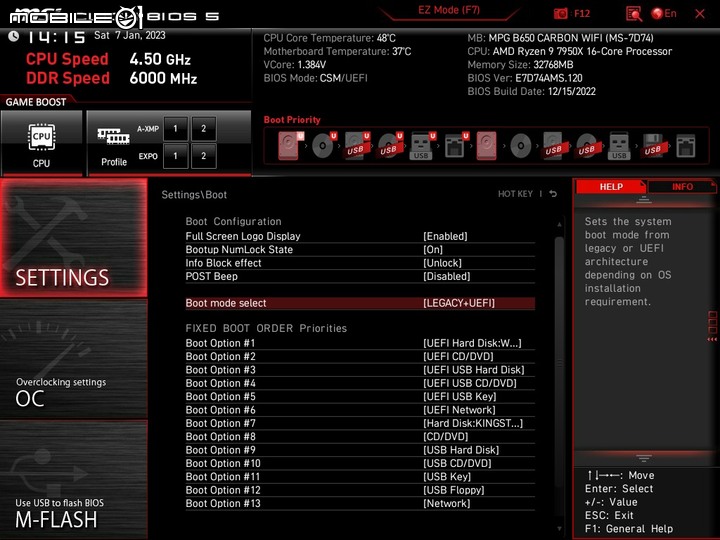Enable A-XMP profile 2
Screen dimensions: 720x540
[203, 129]
